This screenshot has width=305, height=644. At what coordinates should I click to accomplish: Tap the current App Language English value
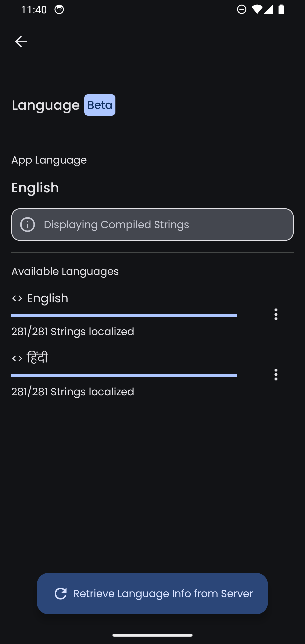coord(35,188)
